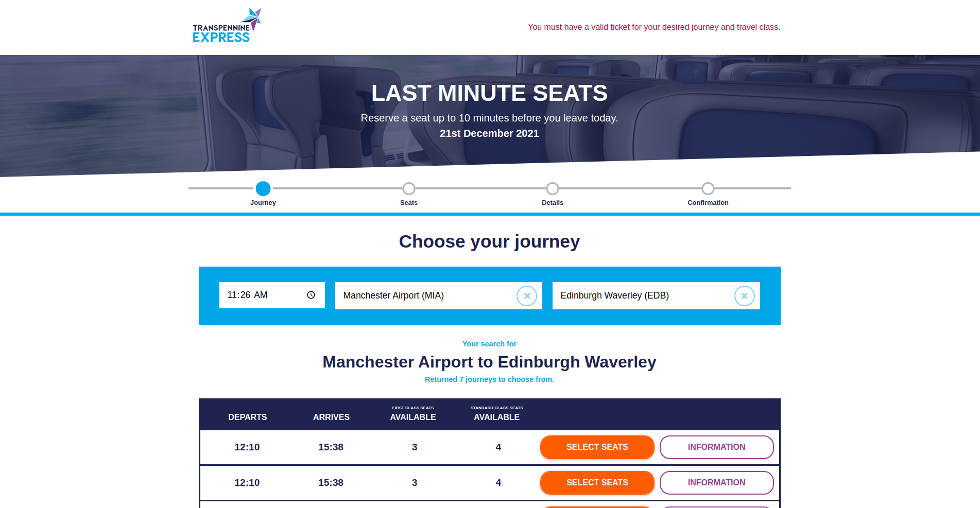Viewport: 980px width, 508px height.
Task: Click the DEPARTS column header
Action: (x=248, y=417)
